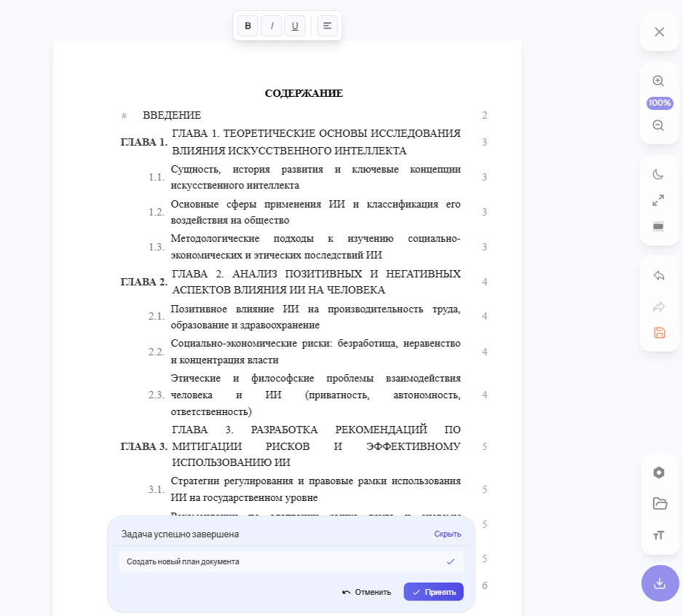Click the 100% zoom level badge
This screenshot has height=616, width=683.
point(660,103)
